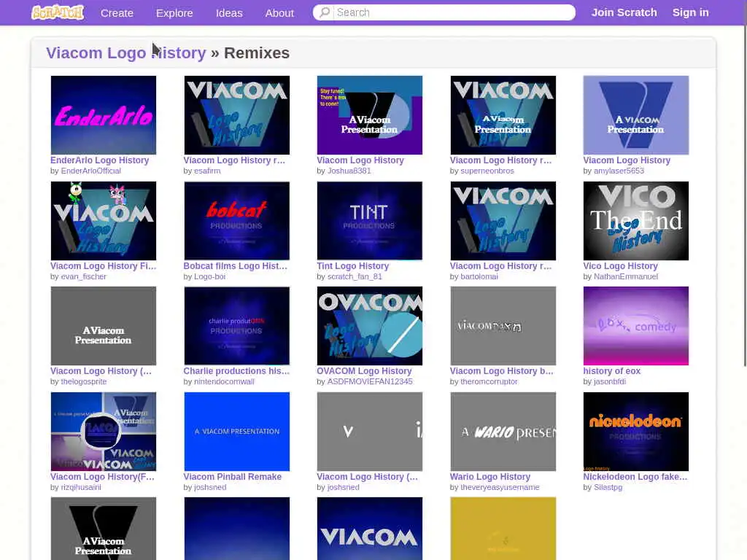Open thumbnail of project by evan_fischer
This screenshot has height=560, width=747.
tap(104, 220)
